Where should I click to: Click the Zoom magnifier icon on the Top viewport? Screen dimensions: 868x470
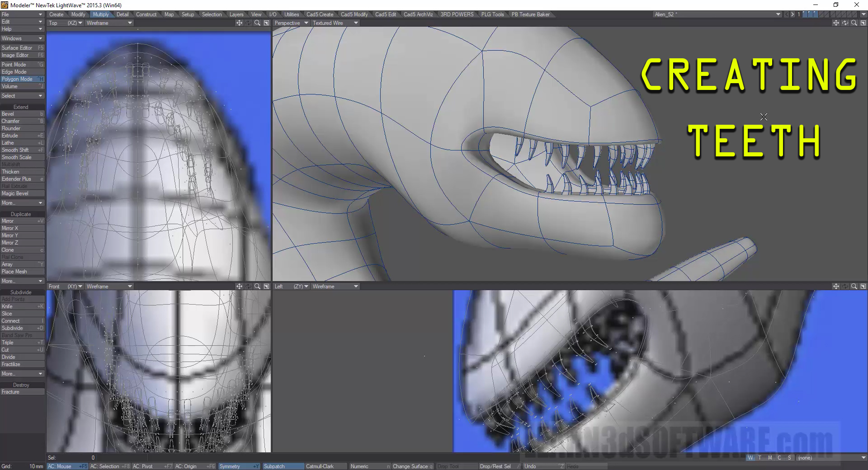257,23
